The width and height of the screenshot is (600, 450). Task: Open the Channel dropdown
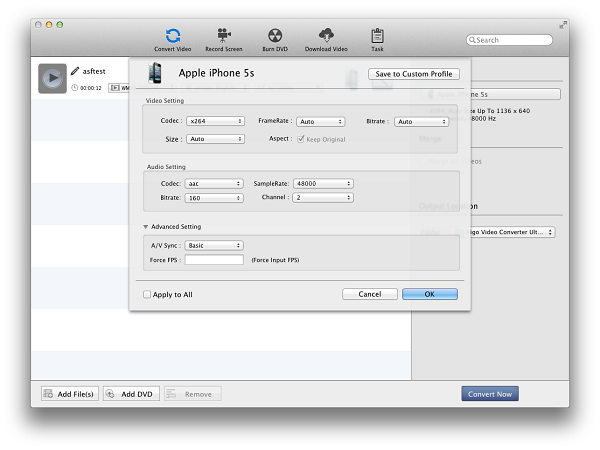[x=323, y=197]
